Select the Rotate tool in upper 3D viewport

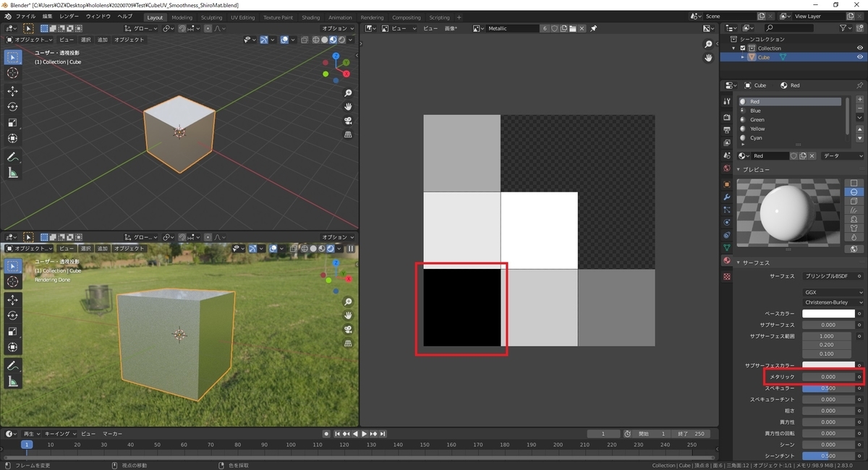[x=12, y=106]
